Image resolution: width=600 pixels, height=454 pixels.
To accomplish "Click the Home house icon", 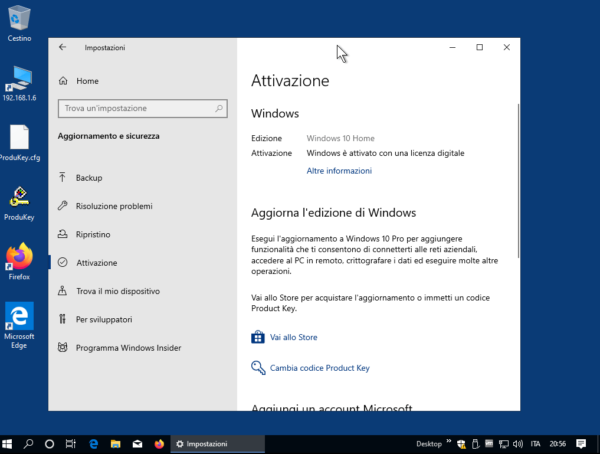I will 63,80.
